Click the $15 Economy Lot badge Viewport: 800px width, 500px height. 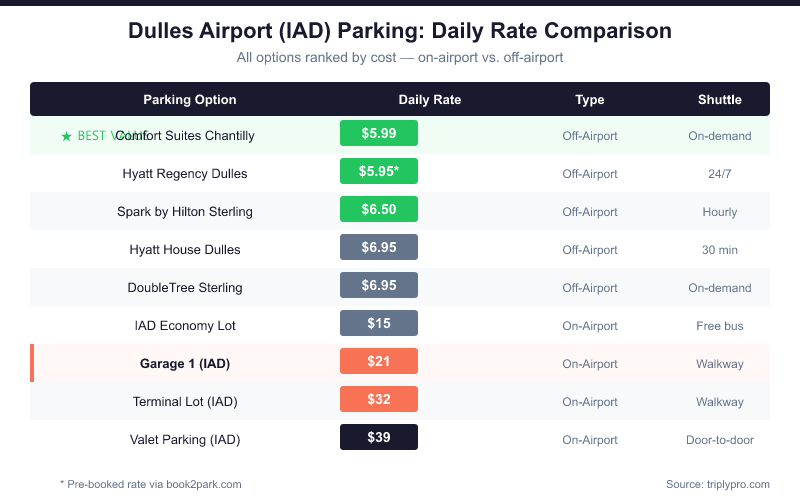pos(379,324)
